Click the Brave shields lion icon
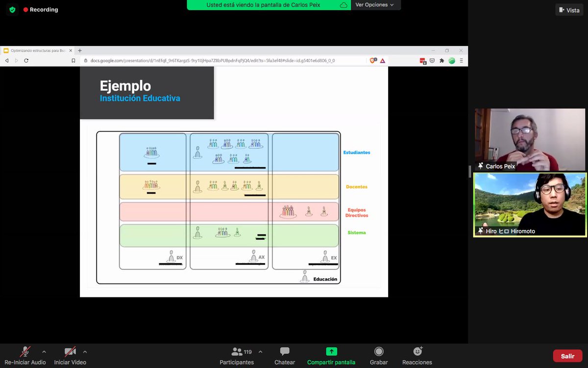The height and width of the screenshot is (368, 588). tap(373, 60)
